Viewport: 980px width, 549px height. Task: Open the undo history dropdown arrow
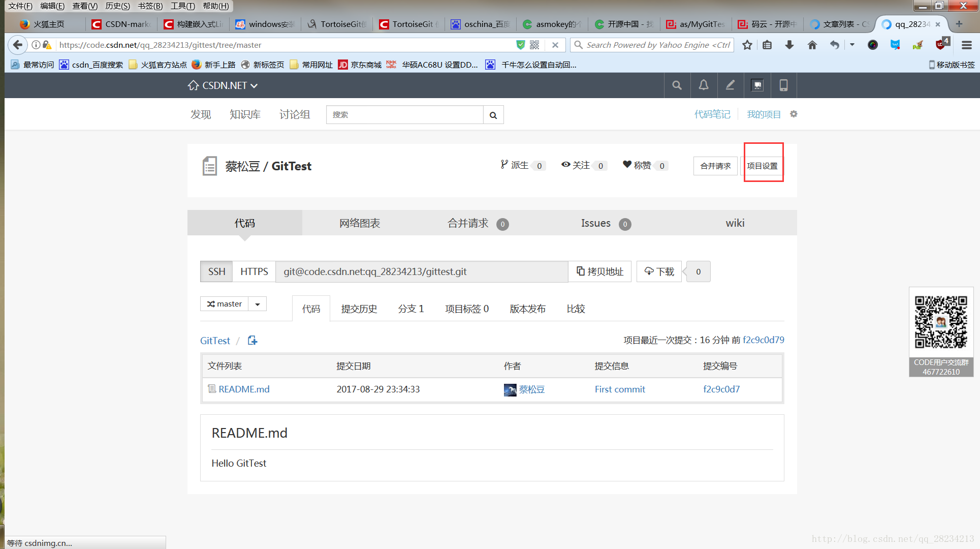[x=852, y=45]
